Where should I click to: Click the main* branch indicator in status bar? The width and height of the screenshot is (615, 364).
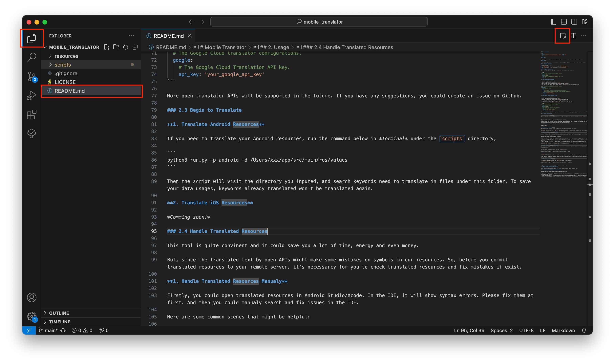click(x=51, y=330)
